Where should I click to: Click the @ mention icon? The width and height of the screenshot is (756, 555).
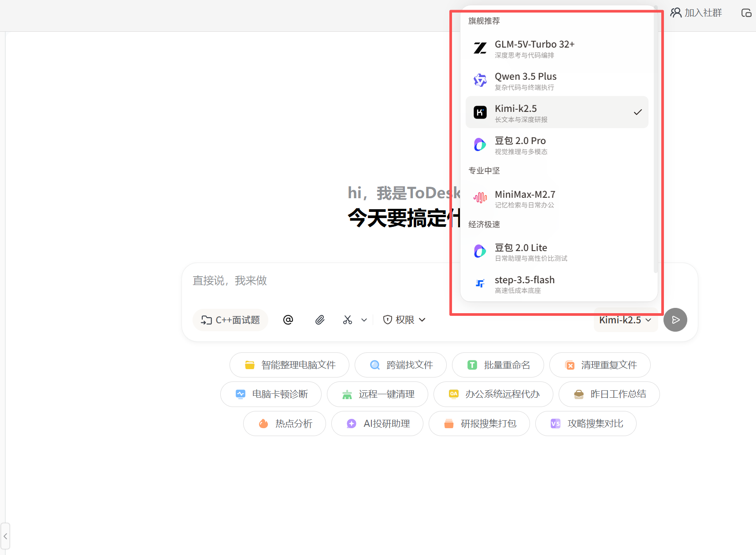coord(288,320)
